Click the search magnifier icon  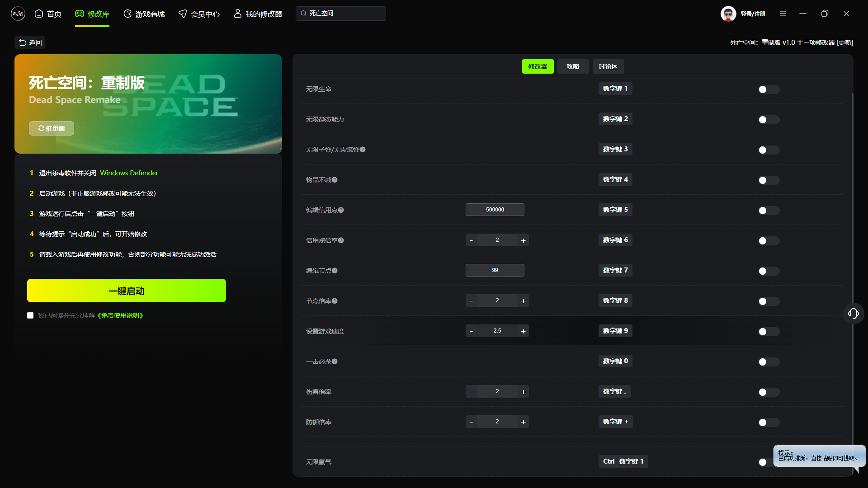pos(304,14)
